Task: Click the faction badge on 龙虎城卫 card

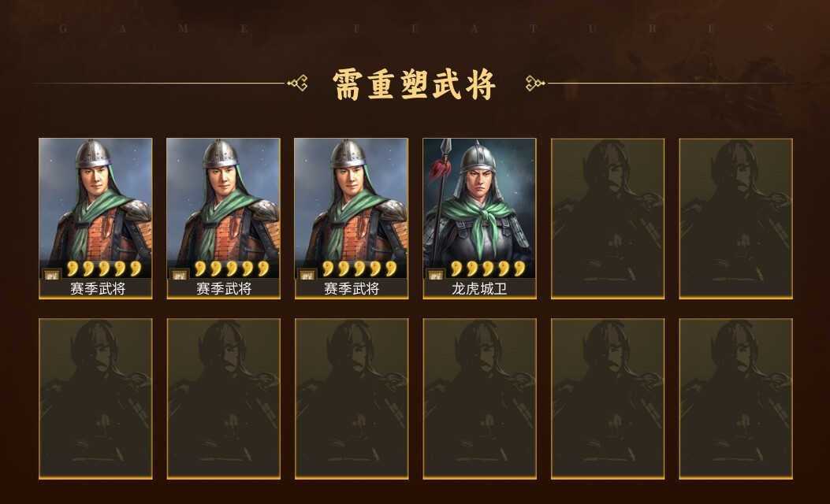Action: [436, 275]
